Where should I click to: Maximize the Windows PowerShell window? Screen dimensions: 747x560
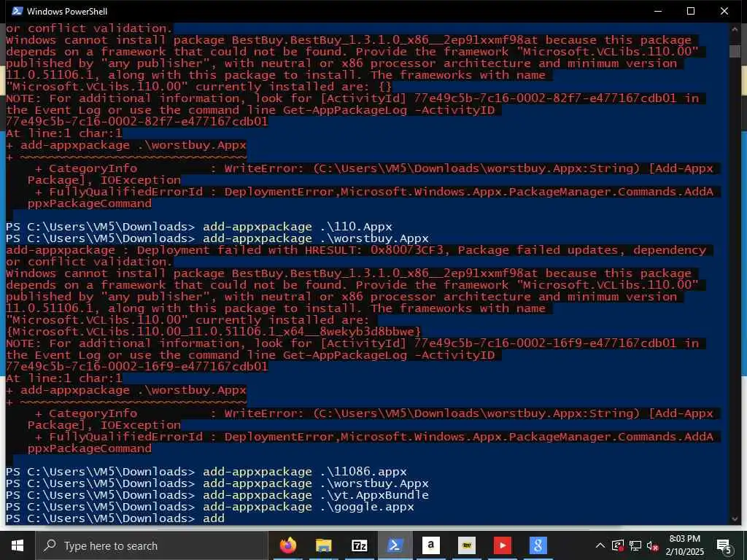691,11
